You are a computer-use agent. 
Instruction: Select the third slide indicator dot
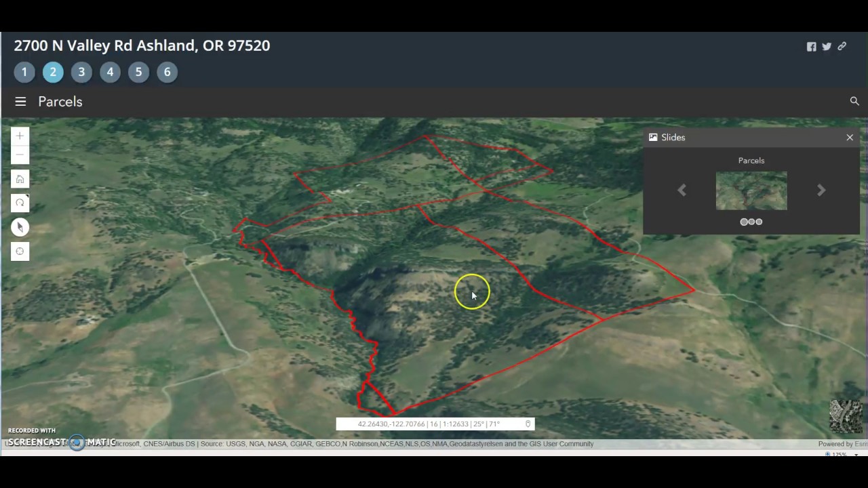pos(759,222)
